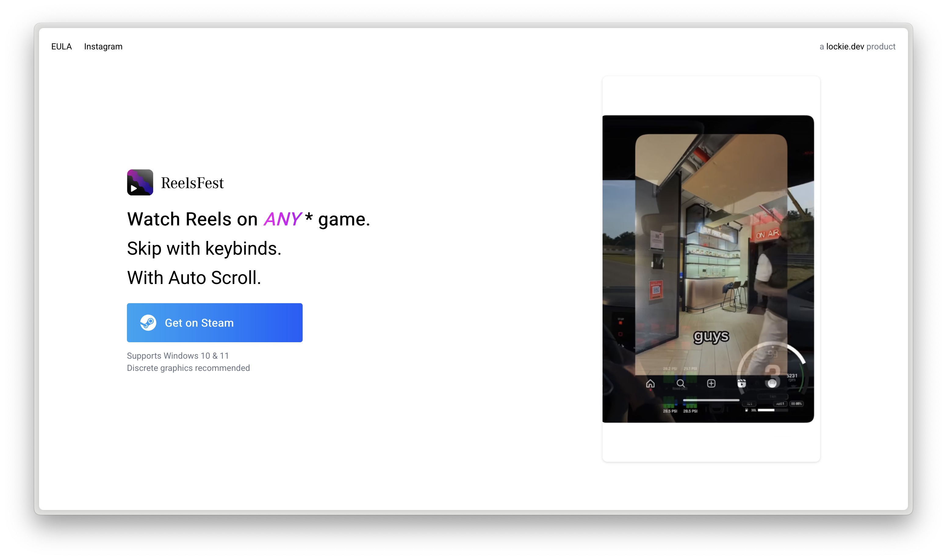Tap the plus create icon in preview
This screenshot has height=560, width=947.
(x=711, y=384)
